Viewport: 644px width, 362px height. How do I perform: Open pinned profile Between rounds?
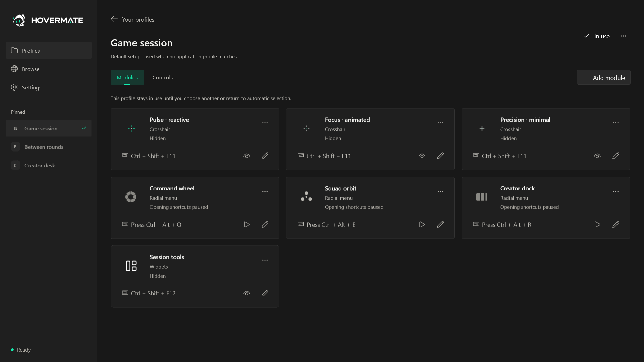coord(49,147)
